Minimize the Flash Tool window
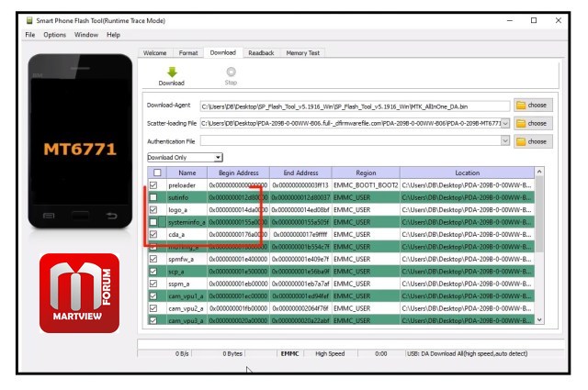The image size is (588, 390). point(510,20)
